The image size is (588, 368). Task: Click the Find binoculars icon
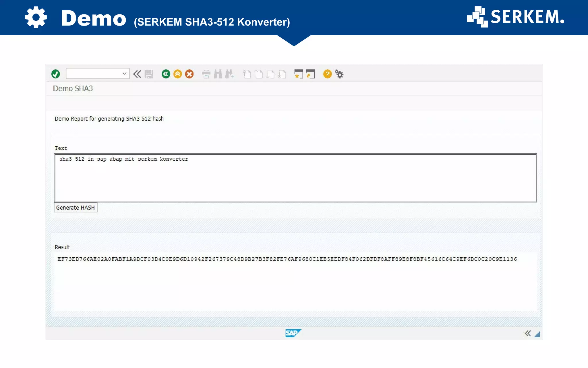pos(218,74)
